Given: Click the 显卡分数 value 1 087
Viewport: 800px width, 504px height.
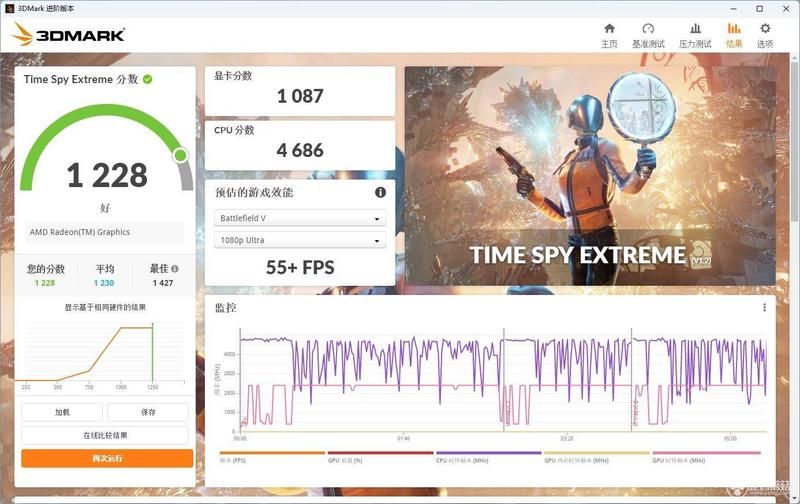Looking at the screenshot, I should 300,96.
